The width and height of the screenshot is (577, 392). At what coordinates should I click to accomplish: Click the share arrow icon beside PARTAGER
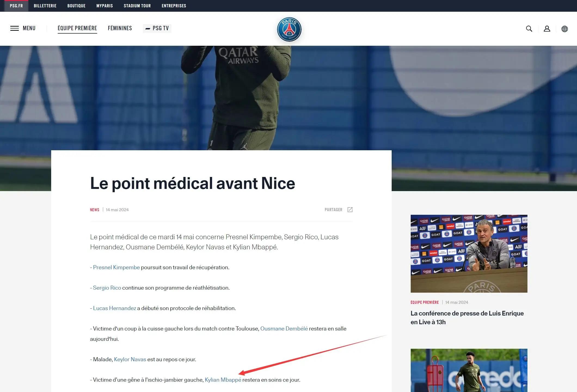[350, 210]
